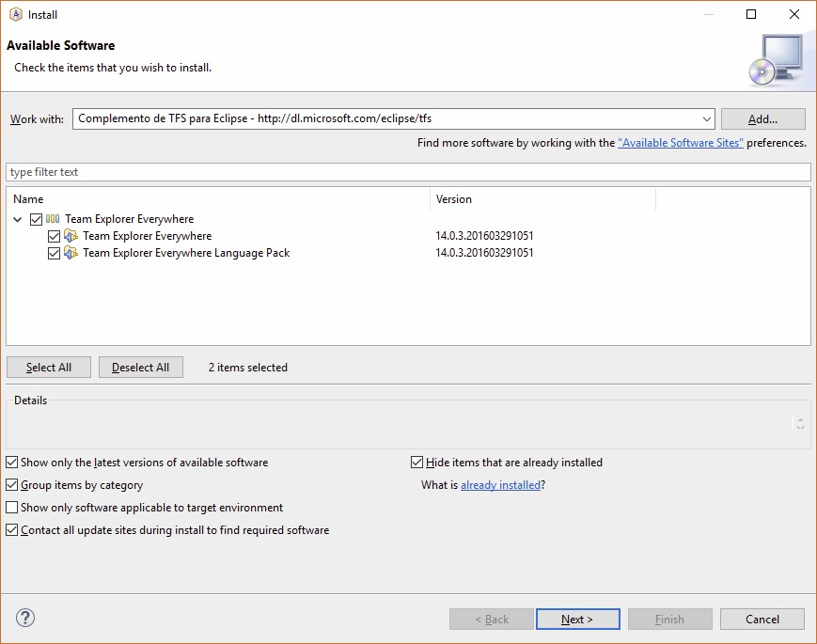Image resolution: width=817 pixels, height=644 pixels.
Task: Open the Available Software Sites link
Action: coord(681,143)
